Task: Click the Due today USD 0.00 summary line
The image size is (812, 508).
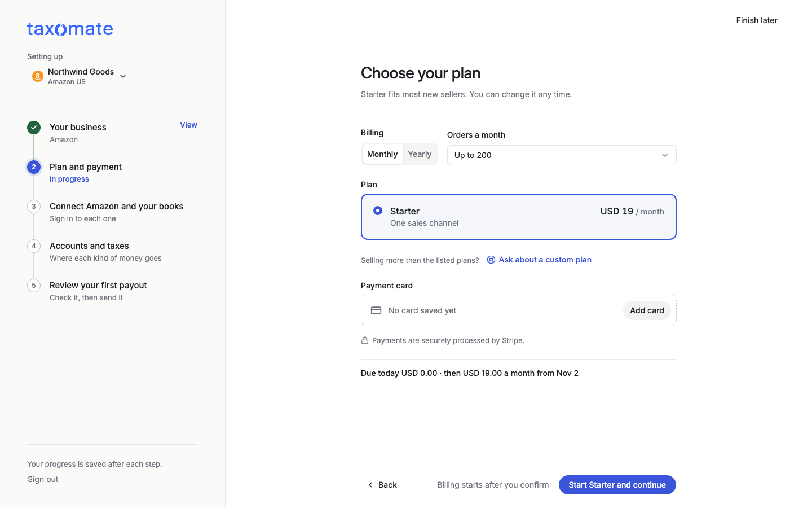Action: point(470,373)
